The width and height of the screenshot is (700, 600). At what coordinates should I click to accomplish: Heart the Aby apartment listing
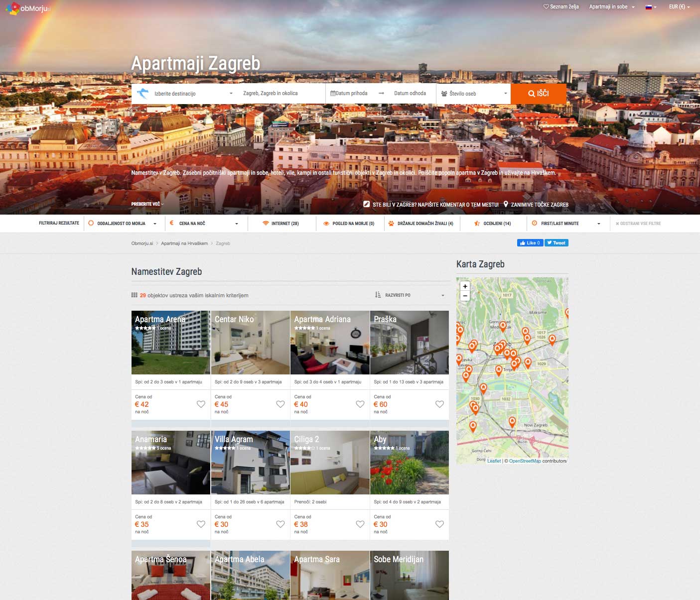coord(439,524)
